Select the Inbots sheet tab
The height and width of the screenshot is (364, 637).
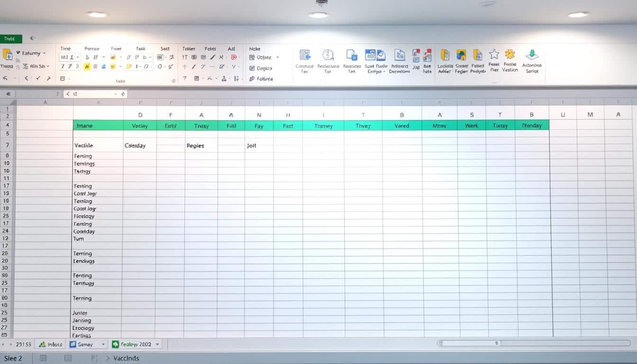point(50,345)
